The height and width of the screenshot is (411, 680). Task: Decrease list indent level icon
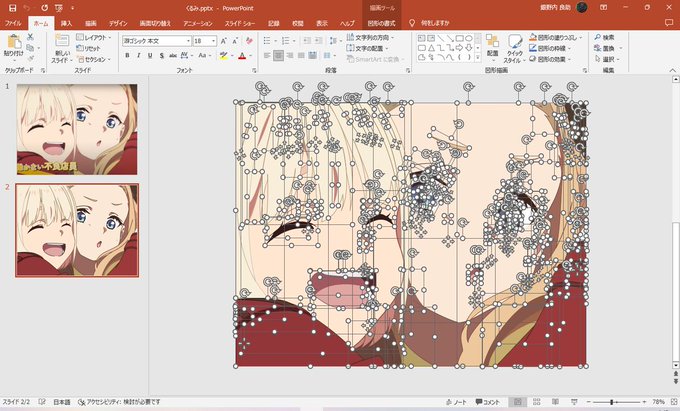[307, 41]
